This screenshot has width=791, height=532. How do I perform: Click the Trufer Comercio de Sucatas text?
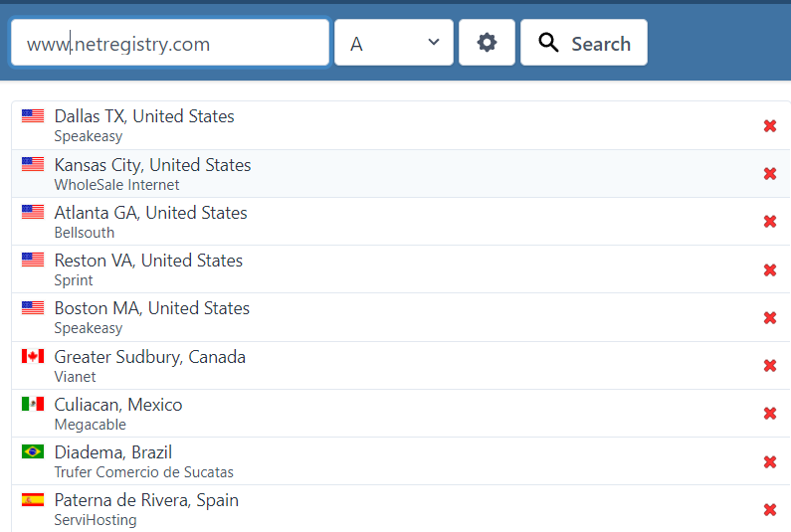(x=143, y=472)
